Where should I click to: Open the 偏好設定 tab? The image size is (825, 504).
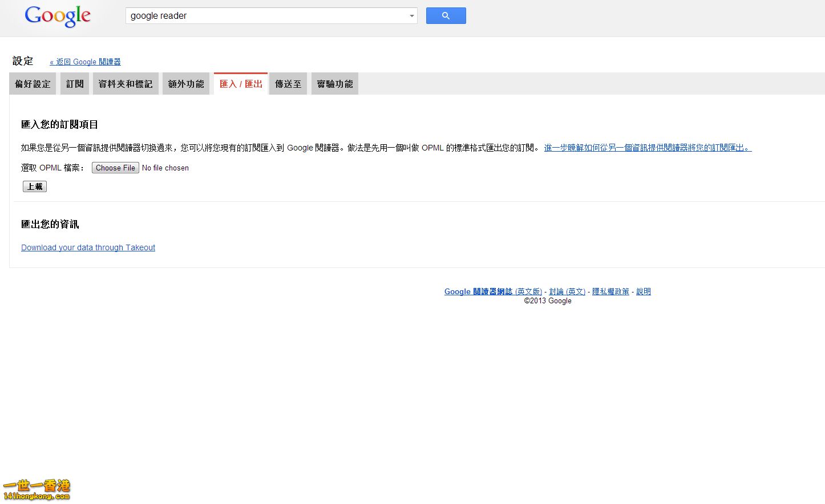tap(33, 84)
